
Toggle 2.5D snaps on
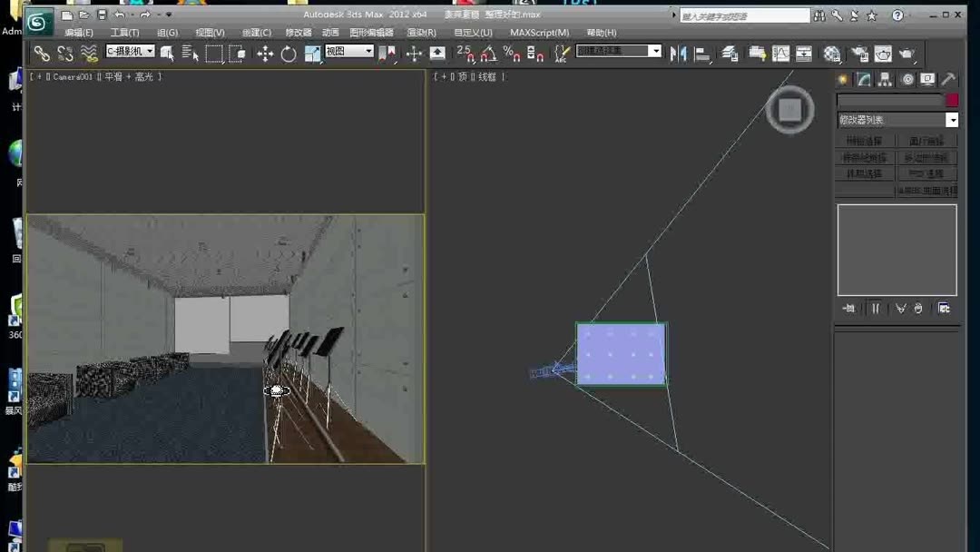[x=464, y=53]
